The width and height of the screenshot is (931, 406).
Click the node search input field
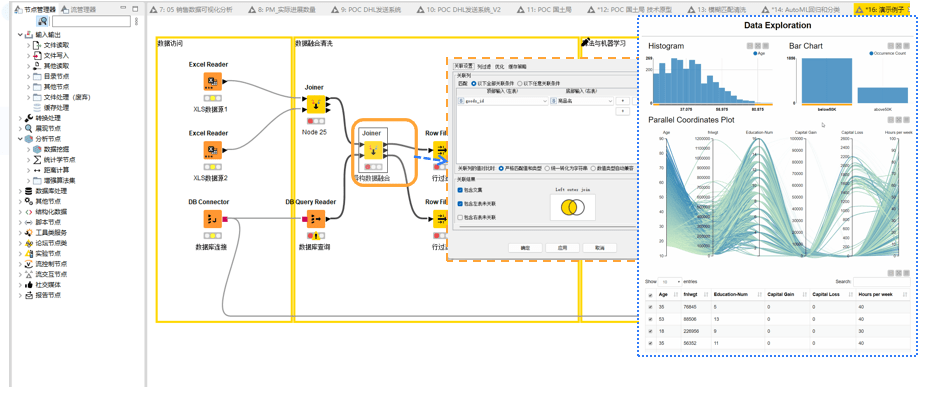(x=91, y=21)
